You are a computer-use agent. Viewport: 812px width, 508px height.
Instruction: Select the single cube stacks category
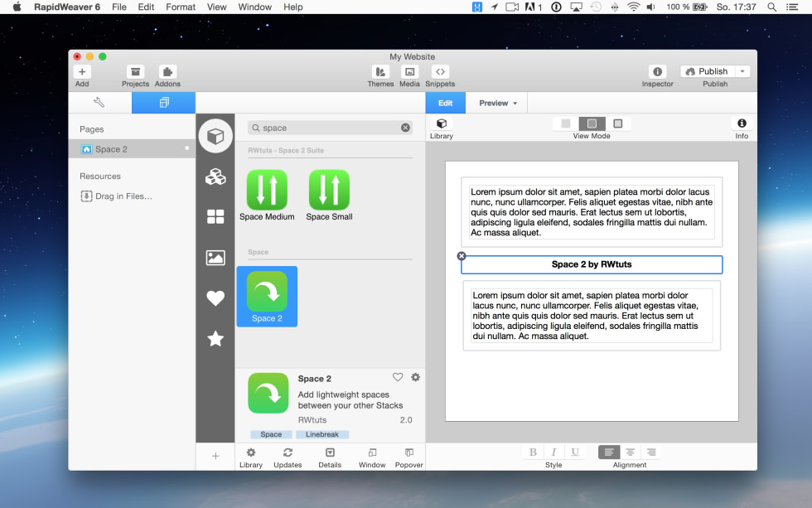pyautogui.click(x=215, y=136)
